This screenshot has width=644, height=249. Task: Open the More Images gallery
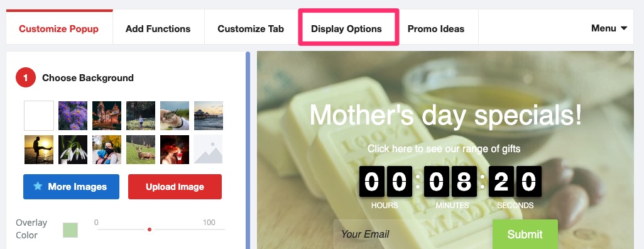[x=71, y=187]
